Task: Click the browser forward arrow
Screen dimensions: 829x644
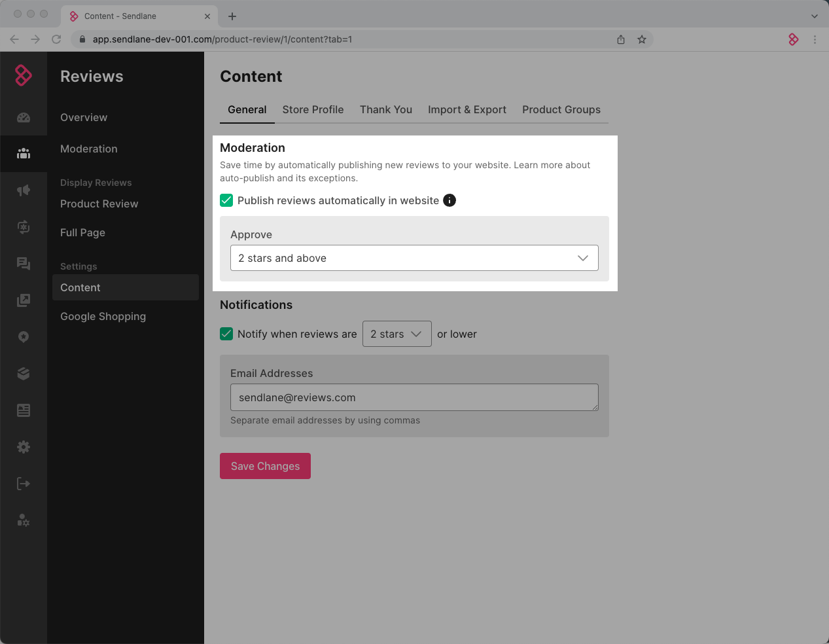Action: tap(35, 39)
